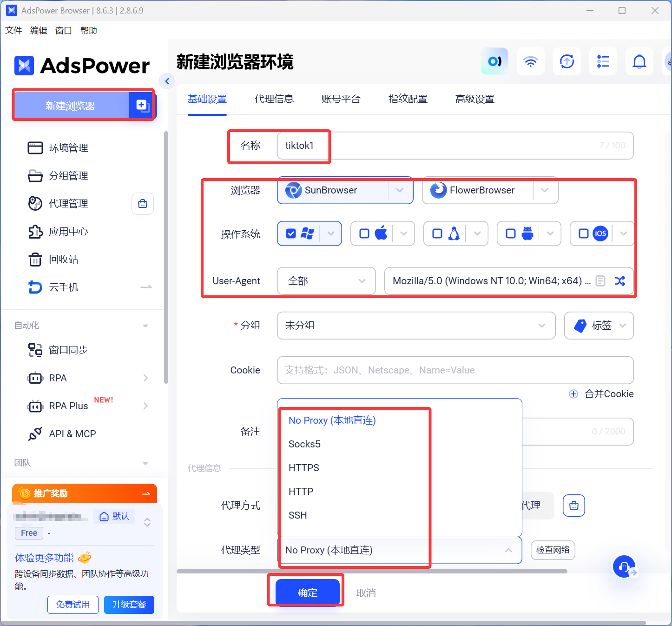Click the 云手机 icon in sidebar

click(x=35, y=287)
